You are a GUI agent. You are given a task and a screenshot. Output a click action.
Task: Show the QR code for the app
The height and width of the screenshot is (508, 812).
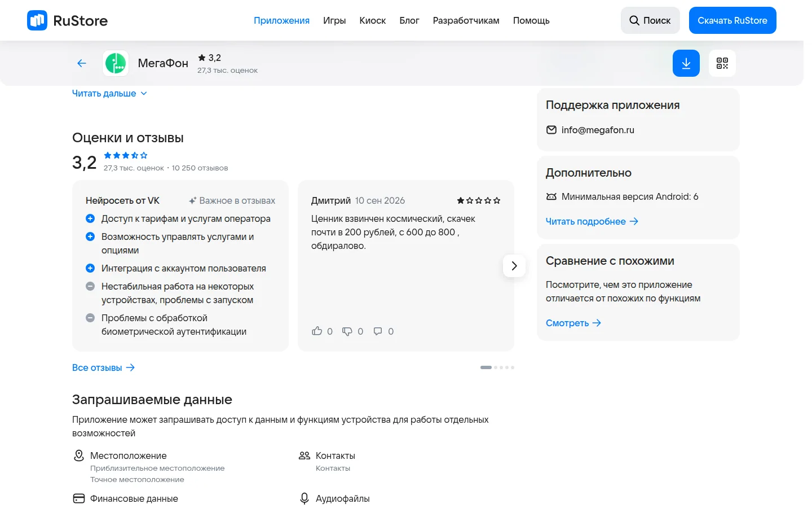(722, 63)
